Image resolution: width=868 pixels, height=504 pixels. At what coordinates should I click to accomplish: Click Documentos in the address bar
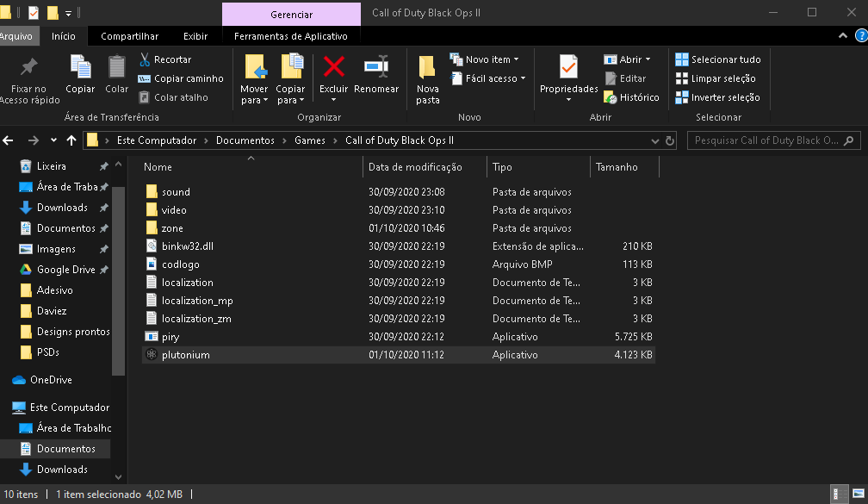(x=245, y=140)
